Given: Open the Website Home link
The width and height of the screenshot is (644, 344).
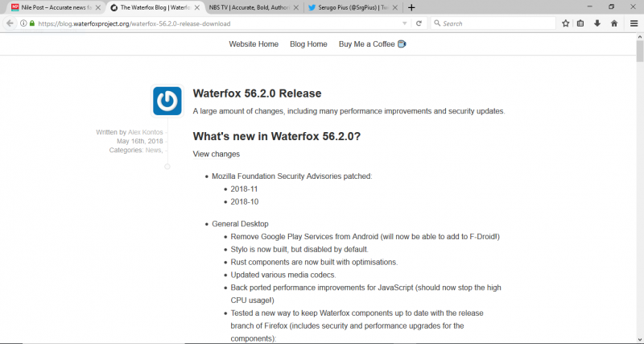Looking at the screenshot, I should [254, 44].
